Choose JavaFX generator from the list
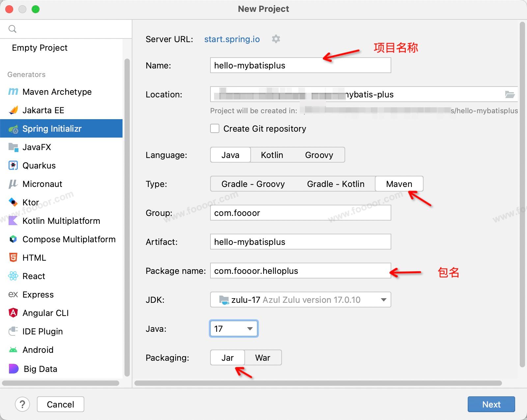Image resolution: width=527 pixels, height=420 pixels. click(37, 147)
